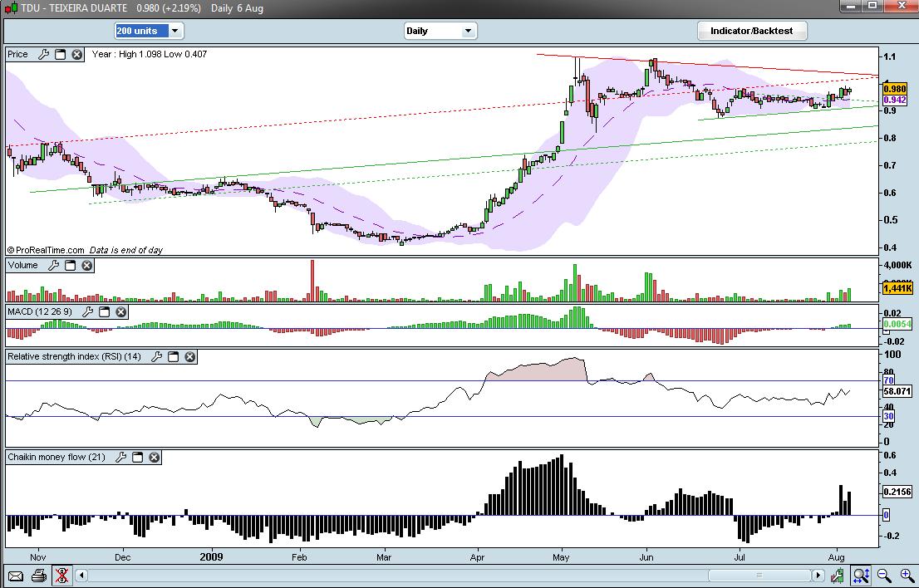Click the 58.071 RSI value tag

pos(897,391)
